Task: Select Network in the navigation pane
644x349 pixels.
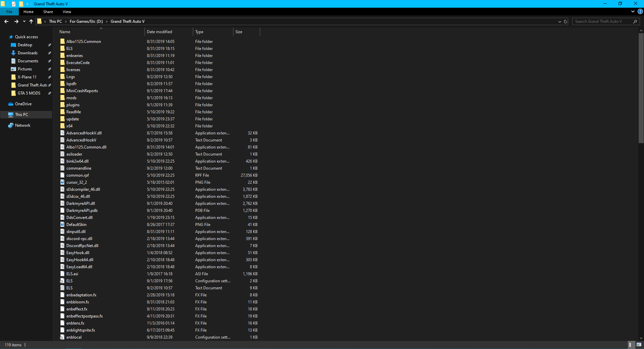Action: click(x=22, y=125)
